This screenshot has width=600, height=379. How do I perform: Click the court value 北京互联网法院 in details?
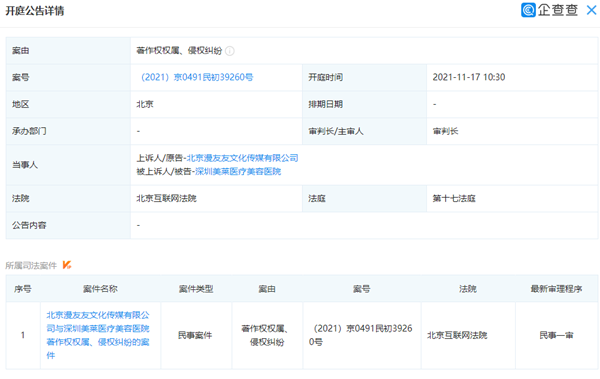click(x=166, y=198)
